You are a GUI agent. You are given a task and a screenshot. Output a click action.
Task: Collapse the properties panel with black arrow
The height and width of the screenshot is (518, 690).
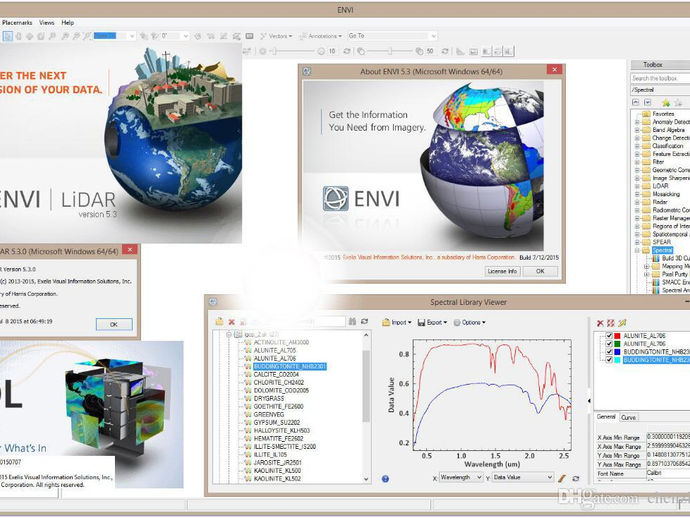[x=589, y=401]
